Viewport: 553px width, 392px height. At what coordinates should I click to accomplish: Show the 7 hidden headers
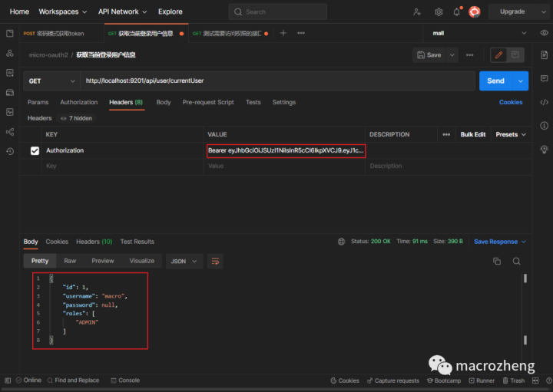76,118
